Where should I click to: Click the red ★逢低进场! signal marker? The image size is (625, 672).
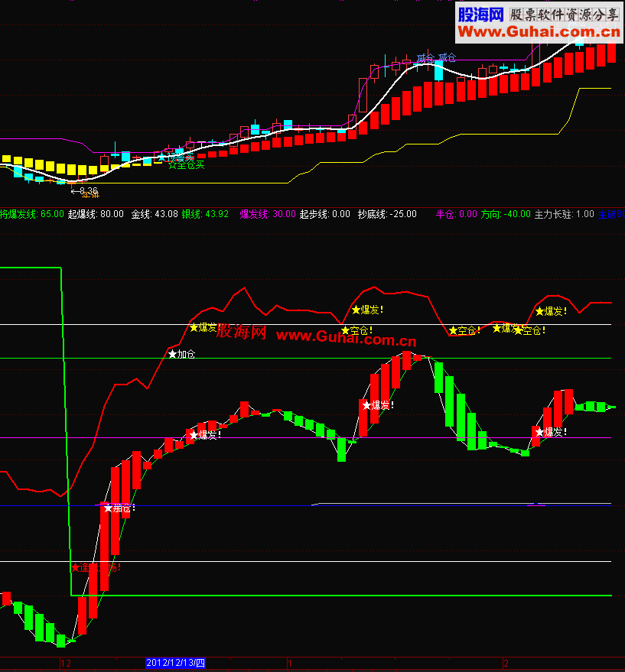point(96,568)
